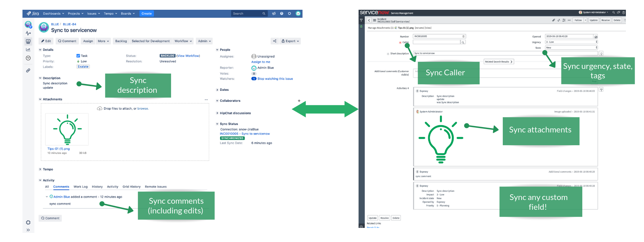Look up Caller with magnifier icon

click(463, 42)
